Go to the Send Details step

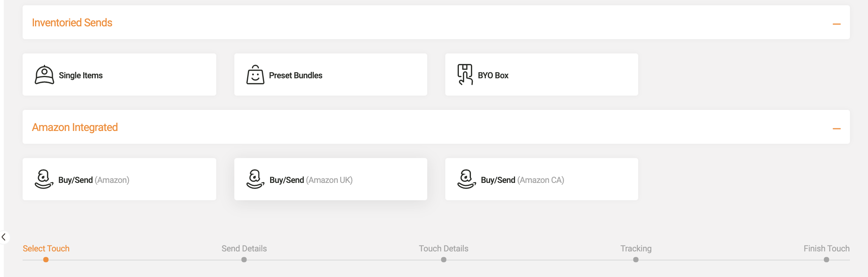(244, 248)
